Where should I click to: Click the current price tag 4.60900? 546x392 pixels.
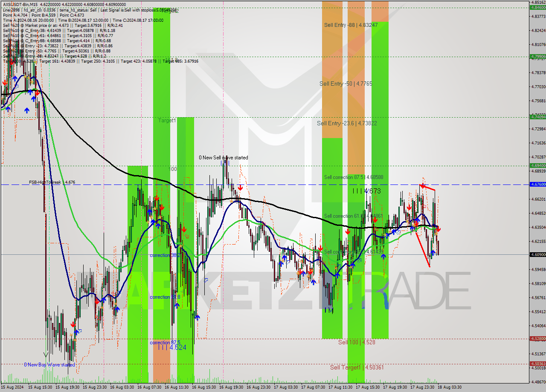[x=537, y=254]
